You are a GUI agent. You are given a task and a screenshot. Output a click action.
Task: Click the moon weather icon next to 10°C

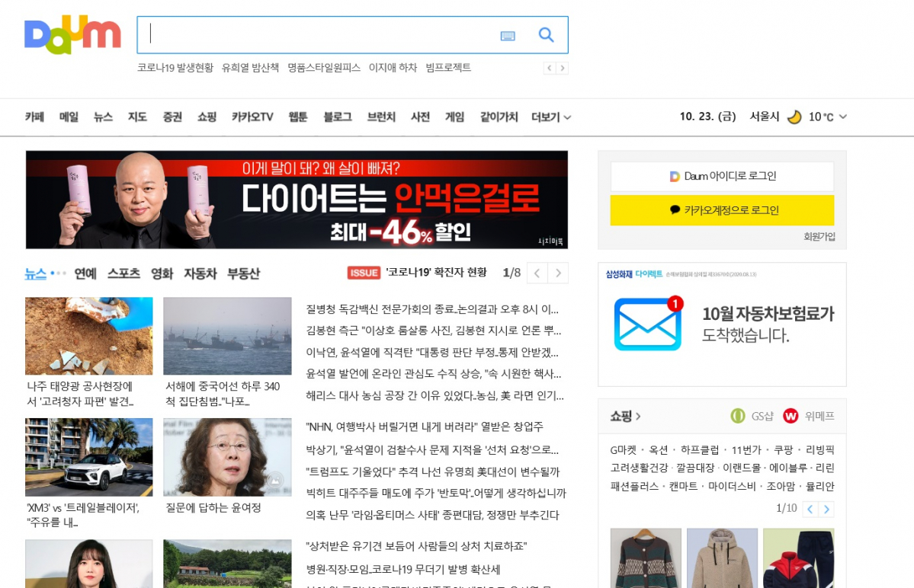794,117
